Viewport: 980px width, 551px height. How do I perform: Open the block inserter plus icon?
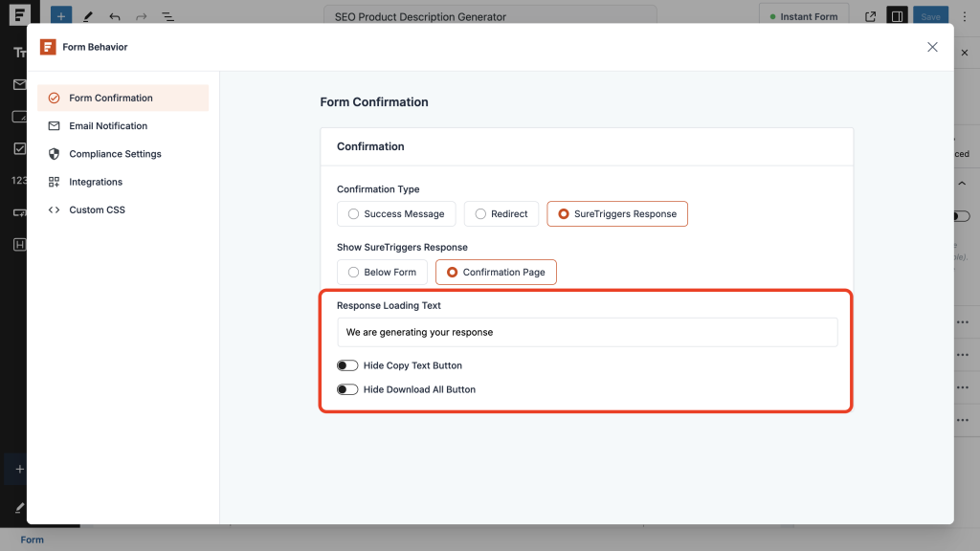[61, 15]
